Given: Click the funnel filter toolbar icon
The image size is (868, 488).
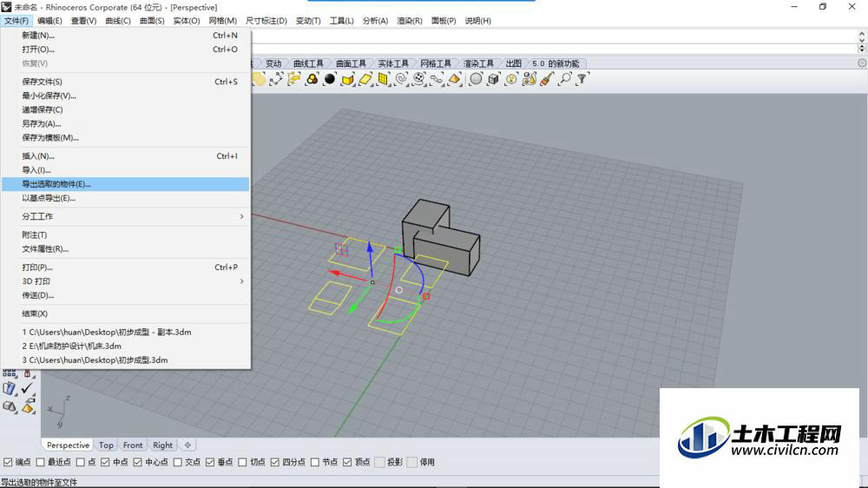Looking at the screenshot, I should point(582,79).
